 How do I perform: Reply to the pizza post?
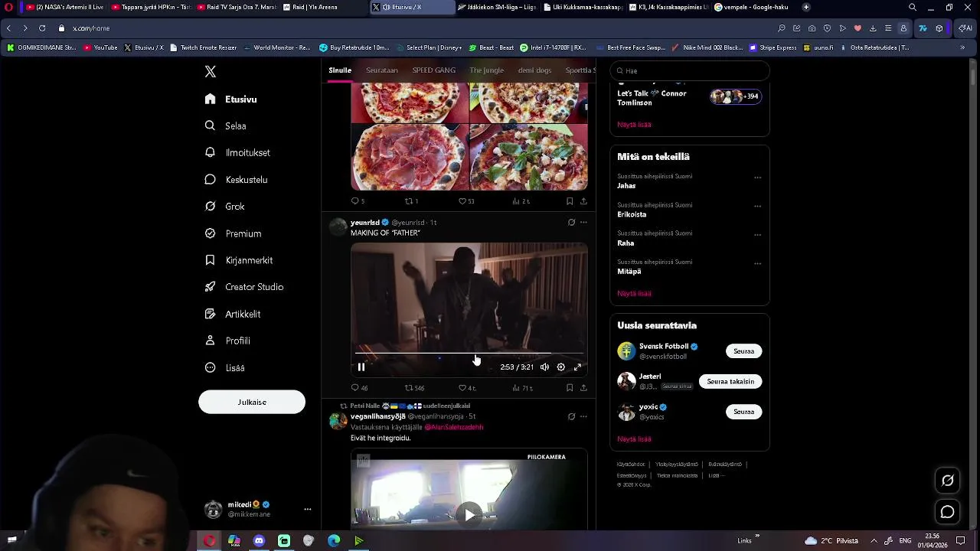pyautogui.click(x=358, y=201)
